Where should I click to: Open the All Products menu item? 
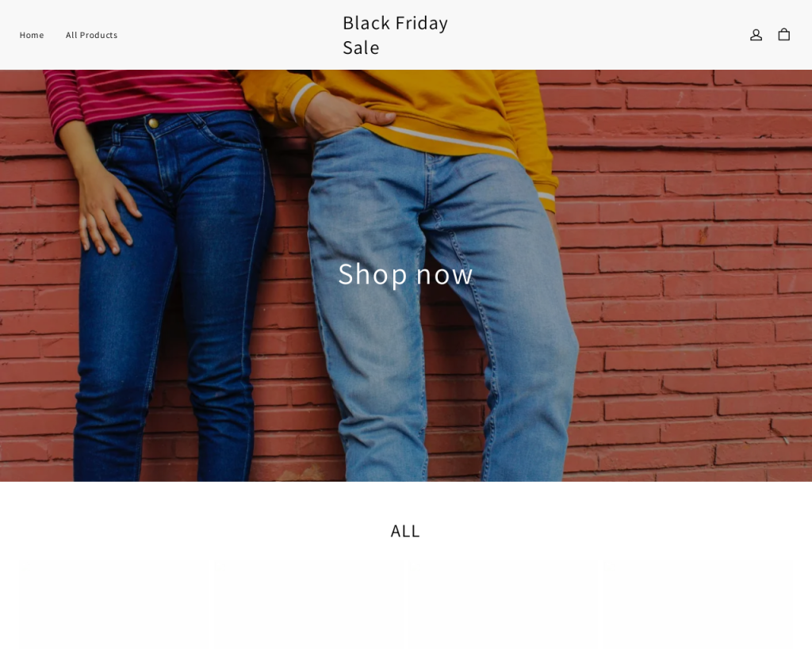[x=92, y=35]
